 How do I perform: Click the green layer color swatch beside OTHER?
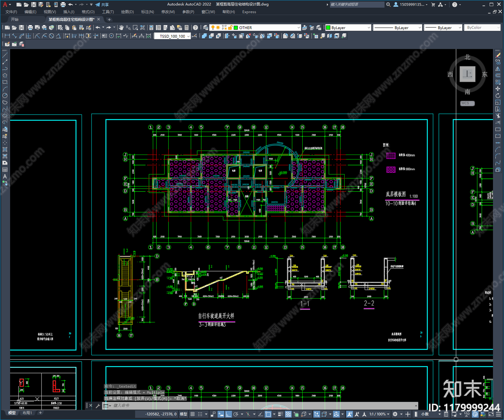click(x=236, y=28)
